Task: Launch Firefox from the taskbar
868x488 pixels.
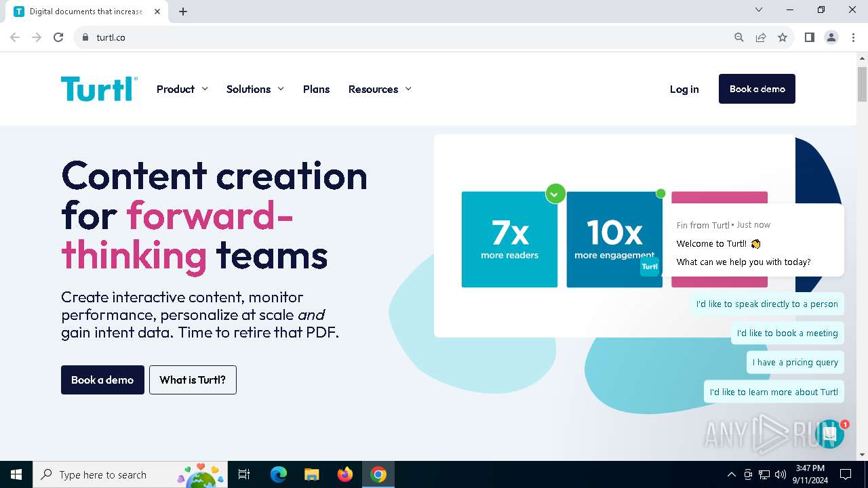Action: pyautogui.click(x=345, y=474)
